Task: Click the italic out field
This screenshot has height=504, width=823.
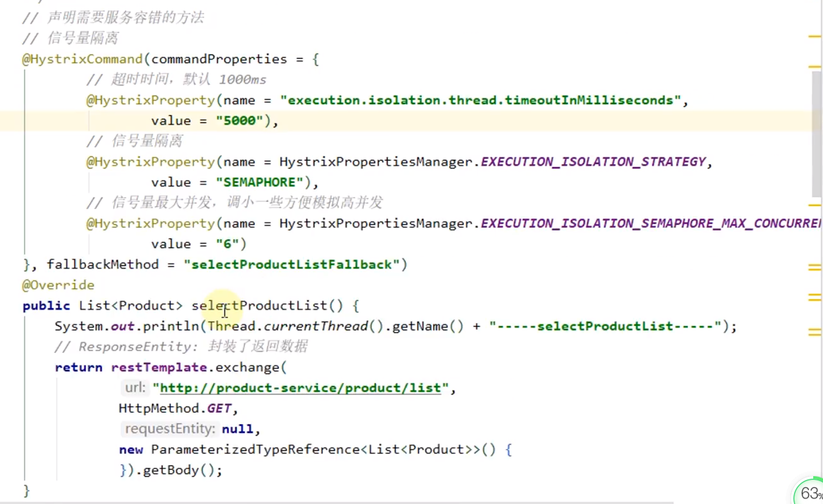Action: coord(122,326)
